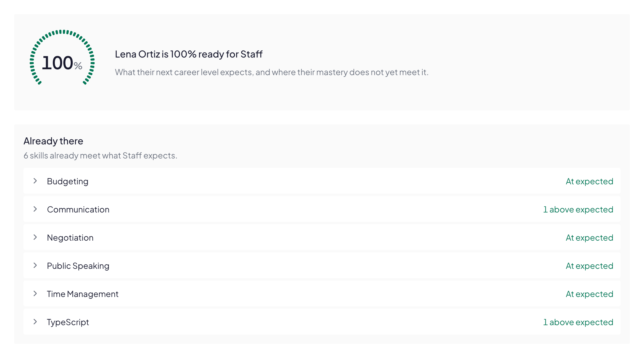Expand the Time Management skill chevron
Viewport: 644px width, 358px height.
pyautogui.click(x=35, y=294)
